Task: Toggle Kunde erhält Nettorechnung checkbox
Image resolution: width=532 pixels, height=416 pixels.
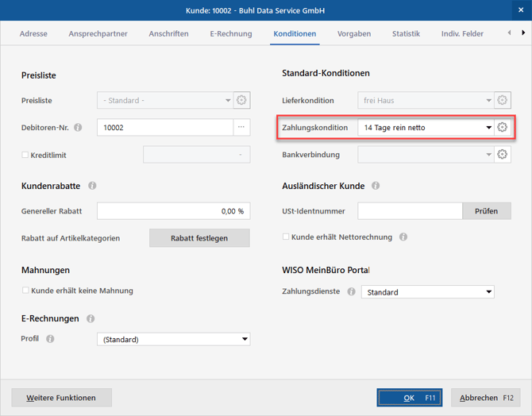Action: 287,237
